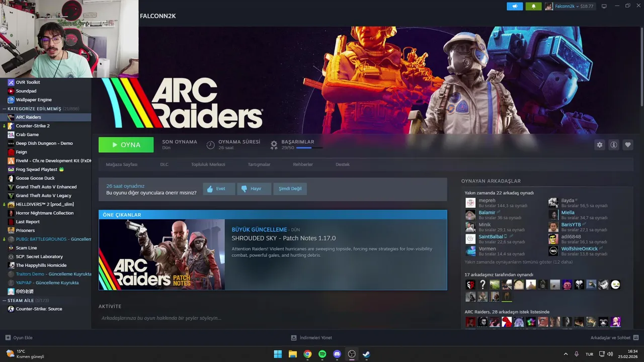
Task: Open İndirmeleri Yönet downloads manager
Action: pos(311,338)
